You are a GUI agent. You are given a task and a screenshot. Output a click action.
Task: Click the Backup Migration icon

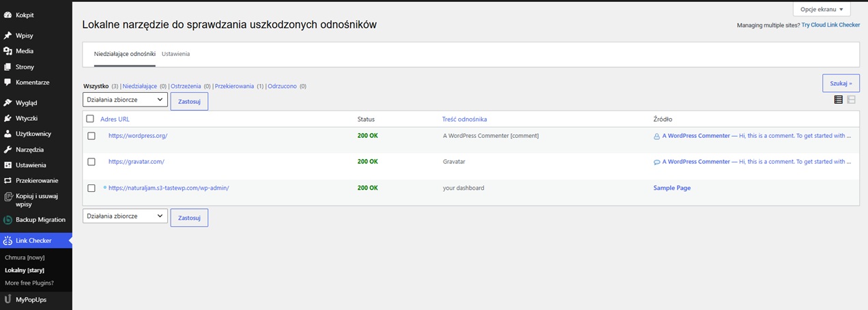[x=8, y=220]
